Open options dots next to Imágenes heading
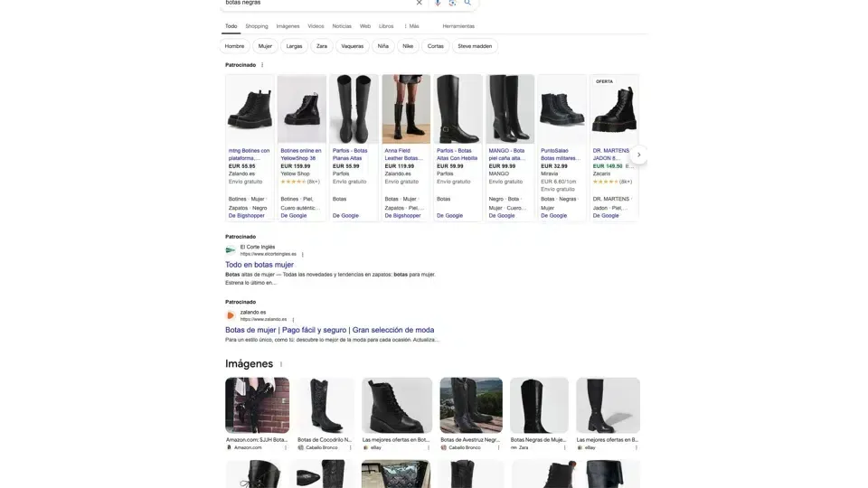 click(x=281, y=364)
